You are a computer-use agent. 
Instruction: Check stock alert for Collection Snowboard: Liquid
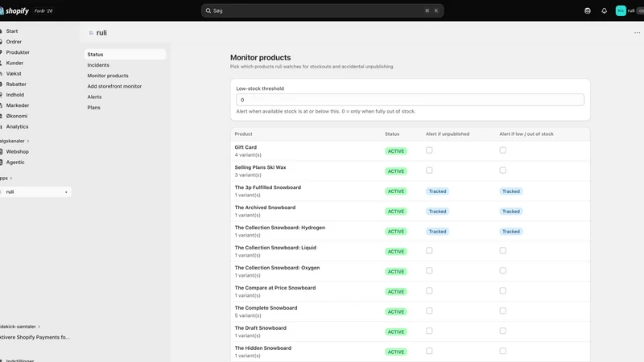click(x=502, y=250)
